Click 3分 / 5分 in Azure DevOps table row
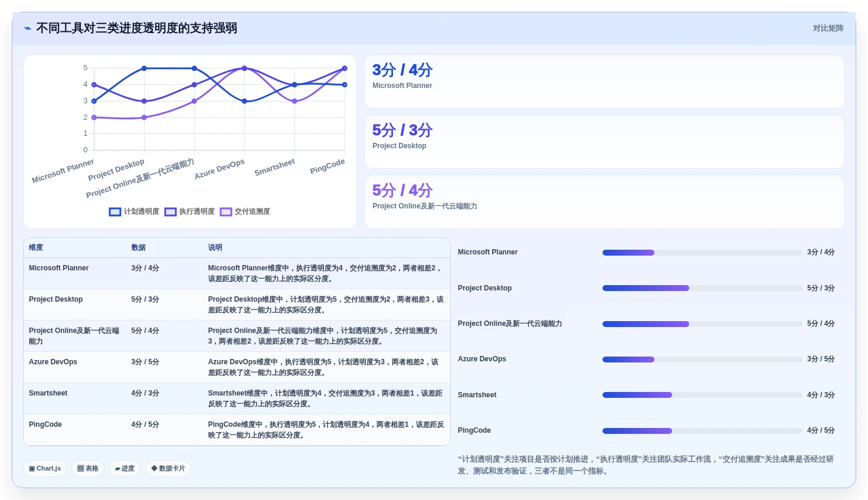 click(145, 362)
